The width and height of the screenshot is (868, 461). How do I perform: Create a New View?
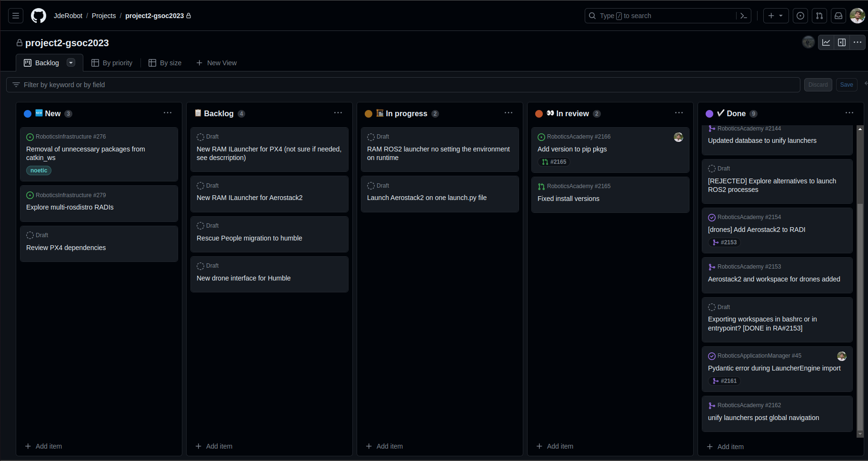click(217, 63)
